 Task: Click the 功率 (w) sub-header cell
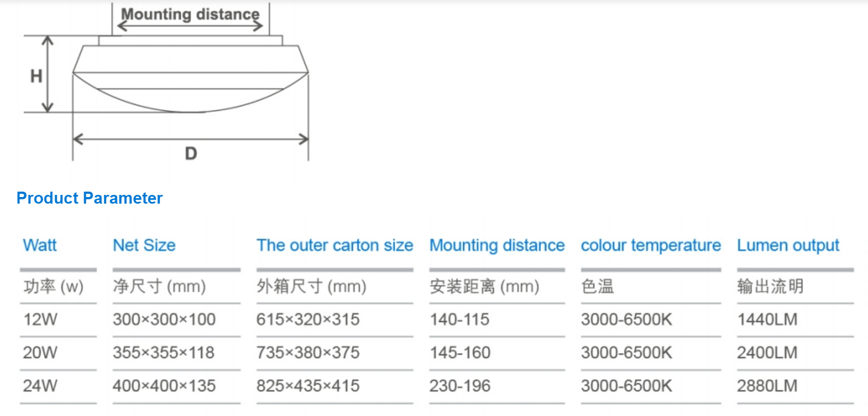(x=54, y=286)
